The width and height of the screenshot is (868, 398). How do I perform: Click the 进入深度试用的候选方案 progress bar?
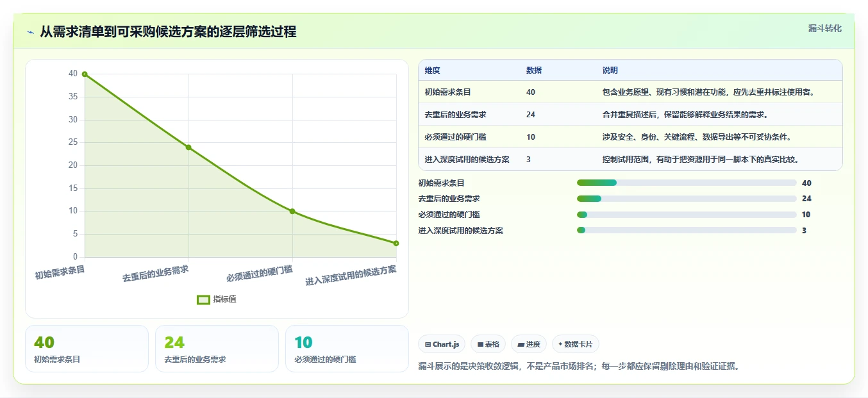[x=687, y=230]
